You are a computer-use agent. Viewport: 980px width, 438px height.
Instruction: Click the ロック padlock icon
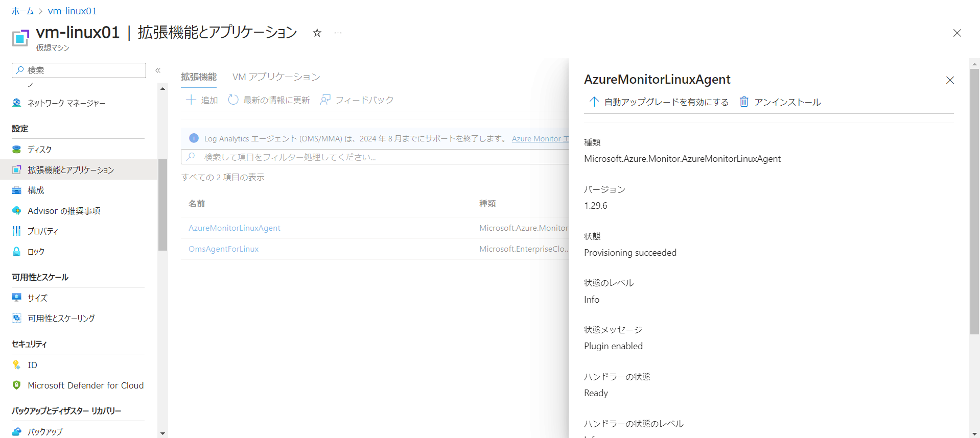click(x=17, y=251)
